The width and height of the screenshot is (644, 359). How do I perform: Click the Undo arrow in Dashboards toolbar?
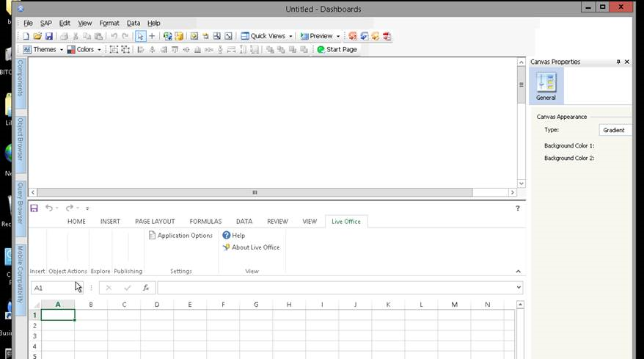coord(114,36)
